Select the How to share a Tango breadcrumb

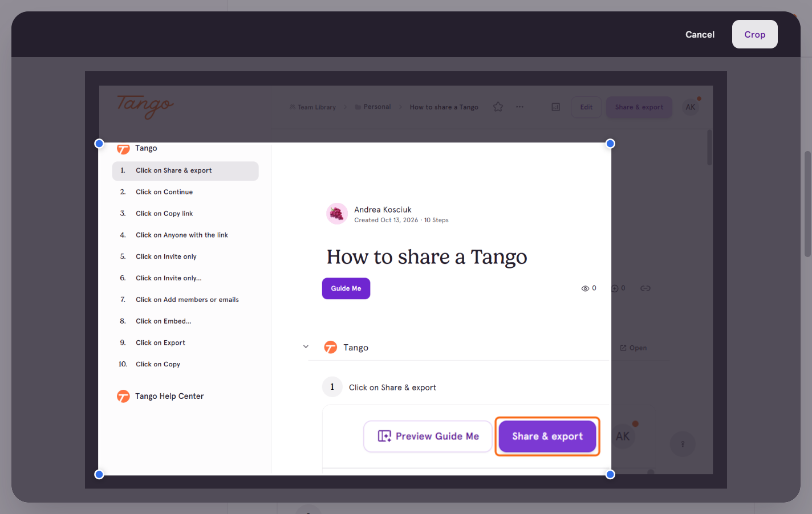(x=444, y=107)
